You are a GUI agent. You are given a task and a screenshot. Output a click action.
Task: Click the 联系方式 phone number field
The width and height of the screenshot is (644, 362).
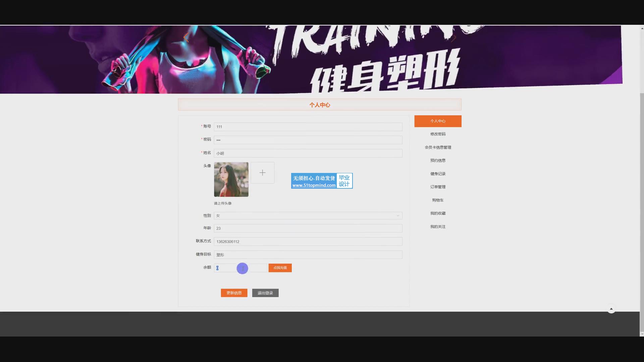(x=308, y=242)
